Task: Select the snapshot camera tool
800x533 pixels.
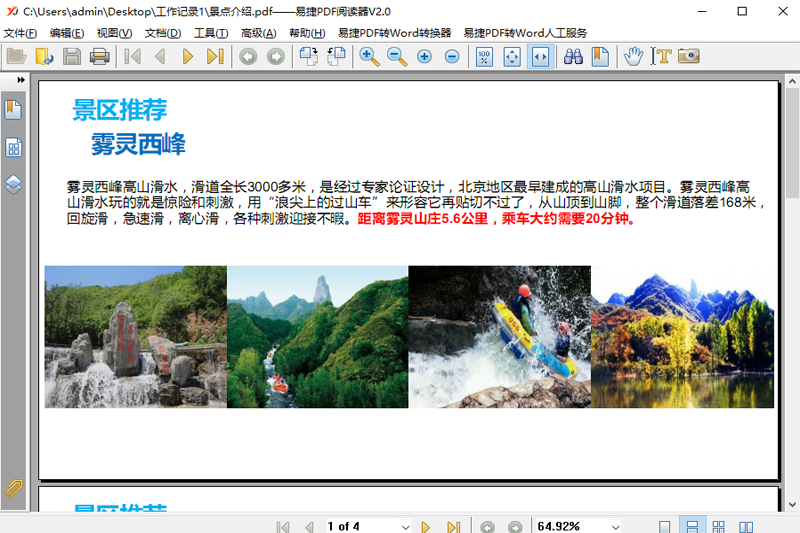Action: pyautogui.click(x=688, y=56)
